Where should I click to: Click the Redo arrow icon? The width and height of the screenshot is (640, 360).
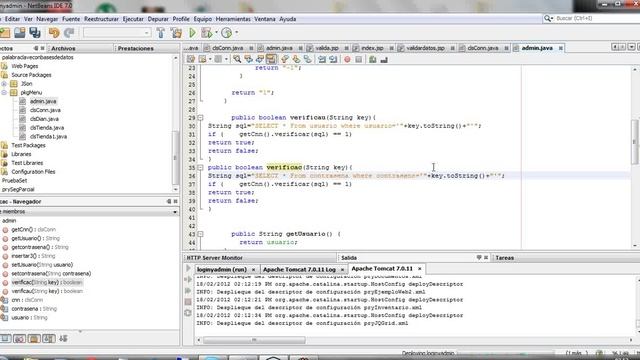point(69,33)
